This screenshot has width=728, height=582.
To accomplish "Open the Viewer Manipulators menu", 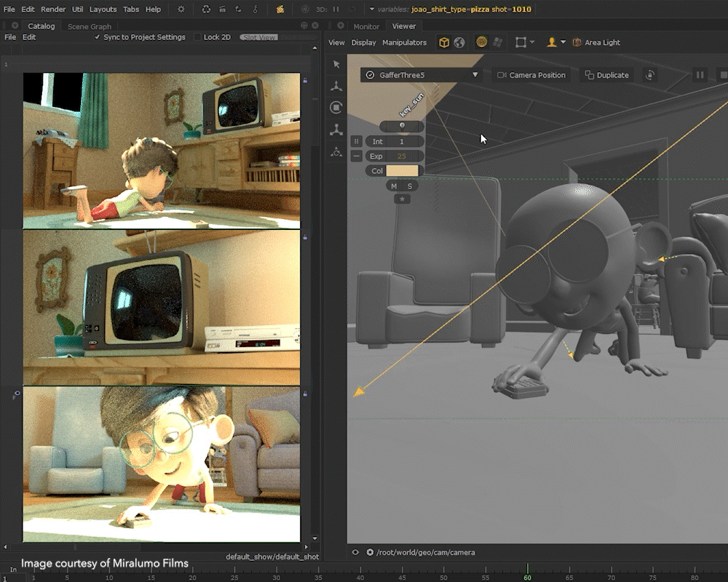I will (404, 42).
